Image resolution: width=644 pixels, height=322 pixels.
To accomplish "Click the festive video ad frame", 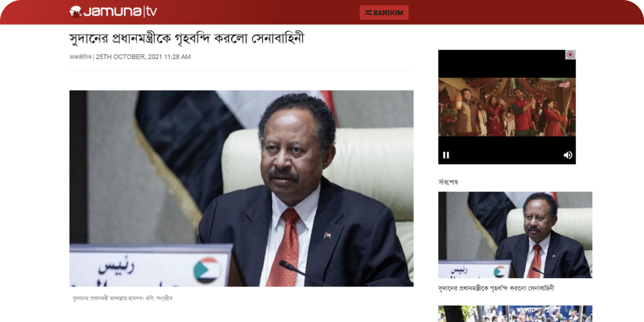I will [x=507, y=107].
